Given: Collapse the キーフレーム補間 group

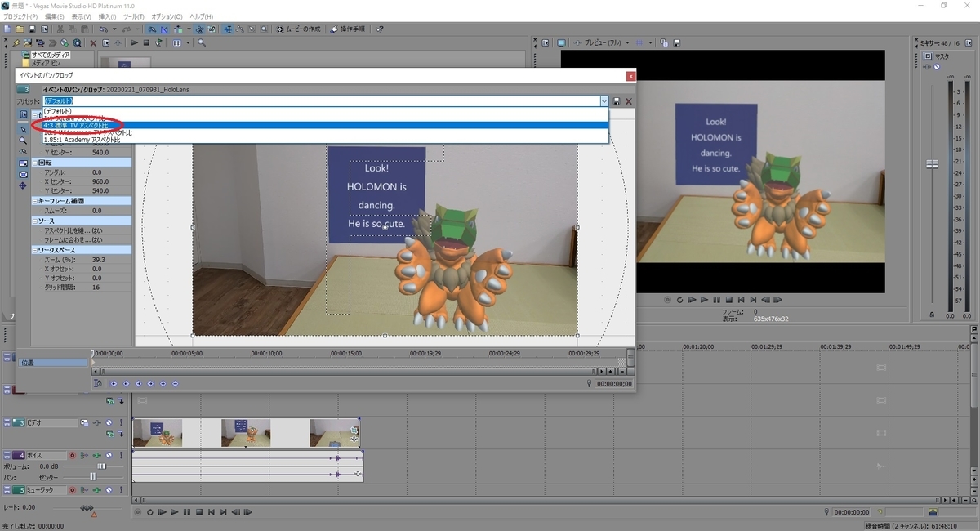Looking at the screenshot, I should tap(35, 200).
